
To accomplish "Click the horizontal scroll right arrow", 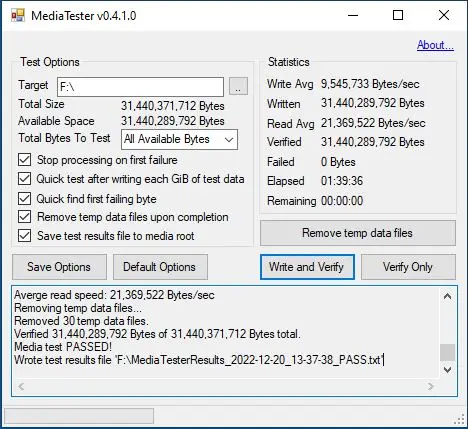I will (430, 386).
